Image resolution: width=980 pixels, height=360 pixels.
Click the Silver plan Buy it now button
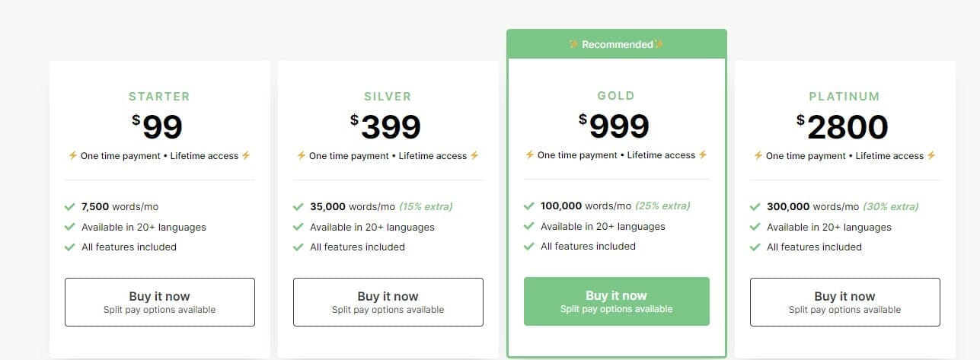(388, 302)
